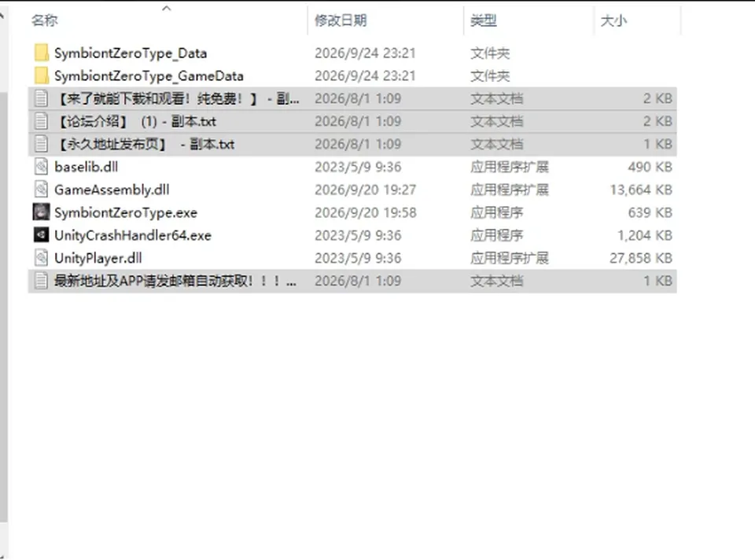This screenshot has height=560, width=755.
Task: Click the 1,204 KB size value
Action: pyautogui.click(x=645, y=235)
